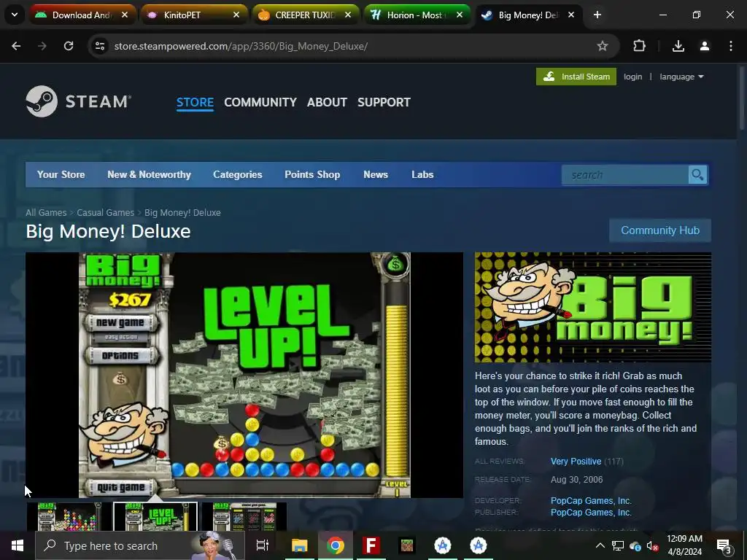Open a new tab with plus button
The width and height of the screenshot is (747, 560).
597,15
